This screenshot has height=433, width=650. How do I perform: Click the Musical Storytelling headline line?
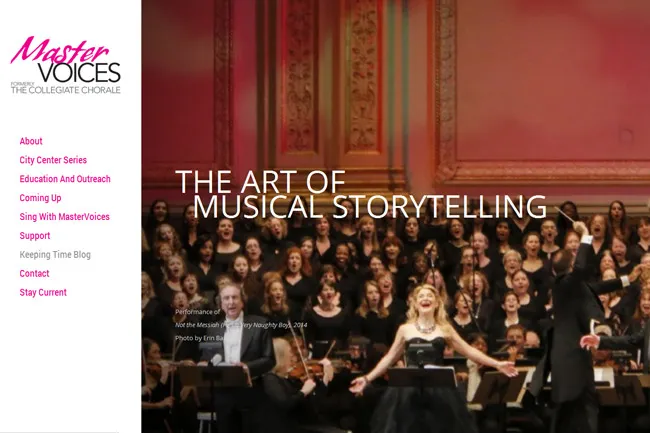[x=370, y=206]
